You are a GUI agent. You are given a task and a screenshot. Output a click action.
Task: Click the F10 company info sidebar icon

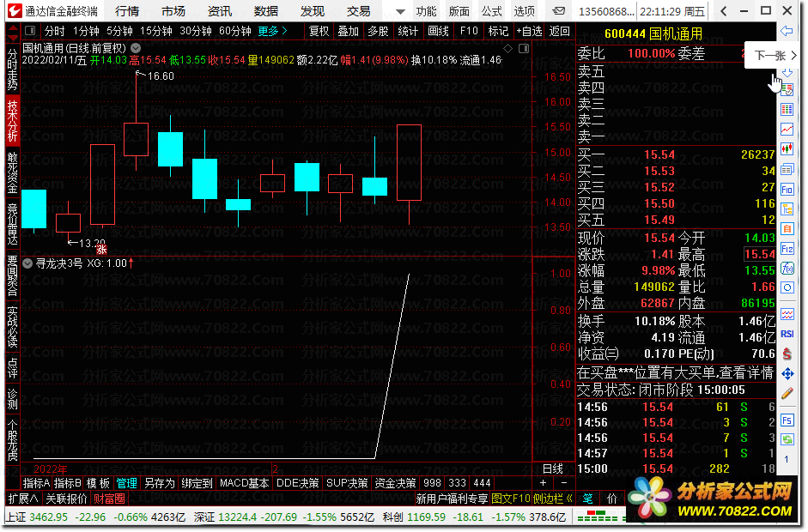click(x=787, y=190)
